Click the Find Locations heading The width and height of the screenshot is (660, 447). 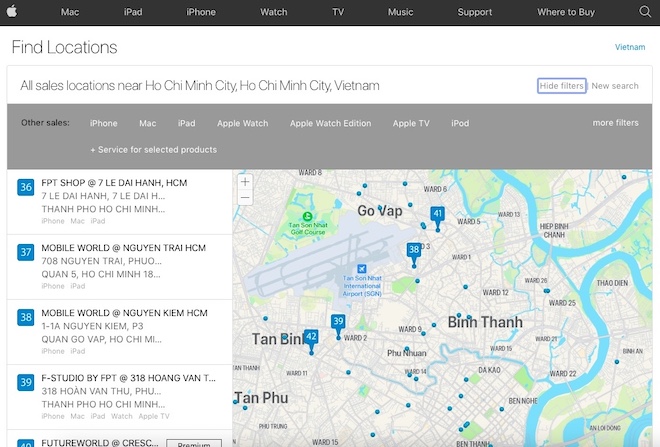click(64, 47)
